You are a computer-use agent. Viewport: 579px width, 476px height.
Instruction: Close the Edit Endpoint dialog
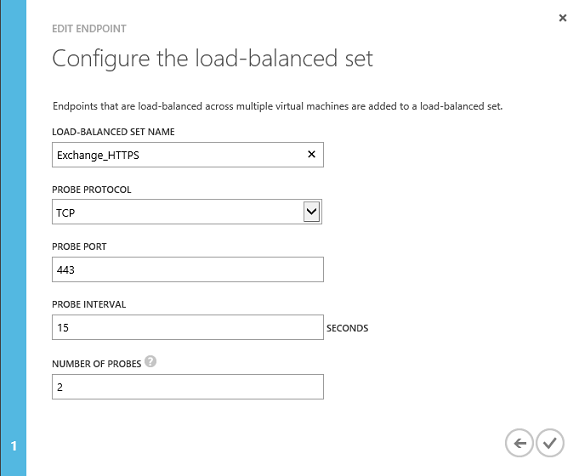562,18
